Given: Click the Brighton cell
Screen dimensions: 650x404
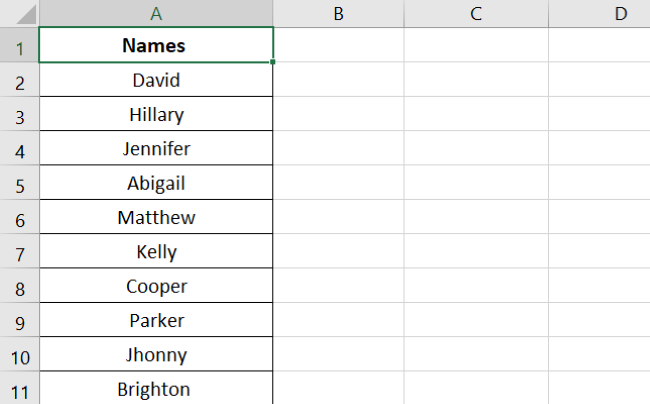Looking at the screenshot, I should 156,389.
